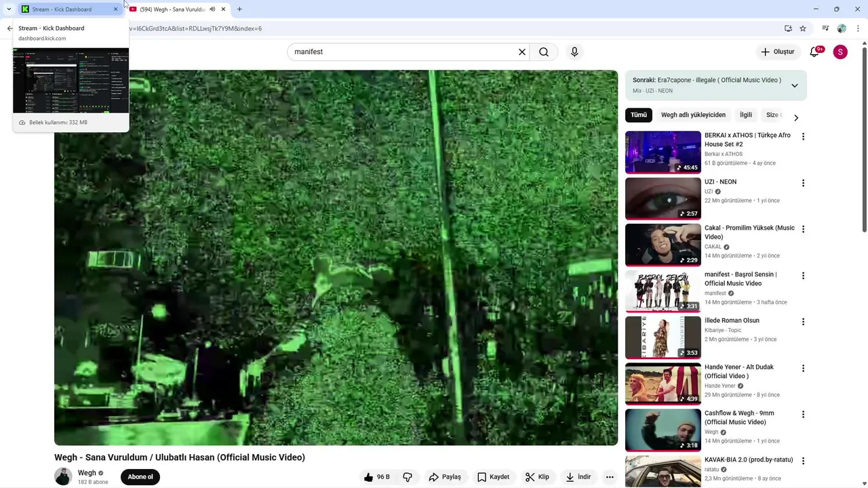868x488 pixels.
Task: Open the Wegh channel name link
Action: pos(87,473)
